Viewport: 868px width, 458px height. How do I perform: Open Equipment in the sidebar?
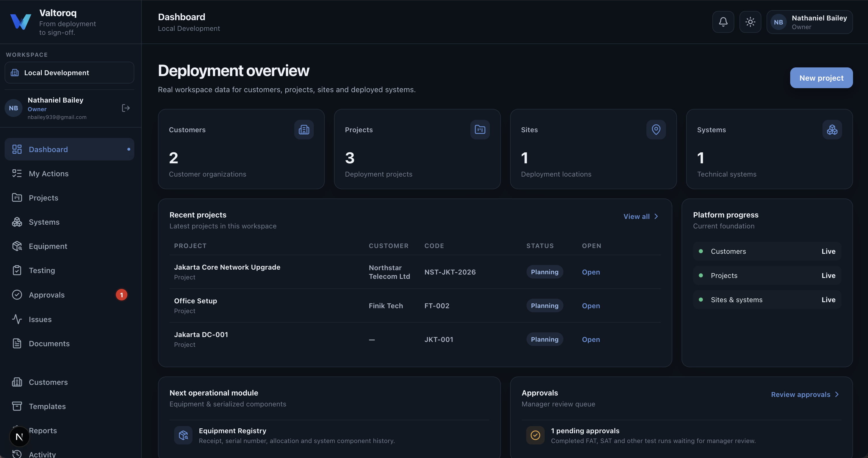pos(69,246)
